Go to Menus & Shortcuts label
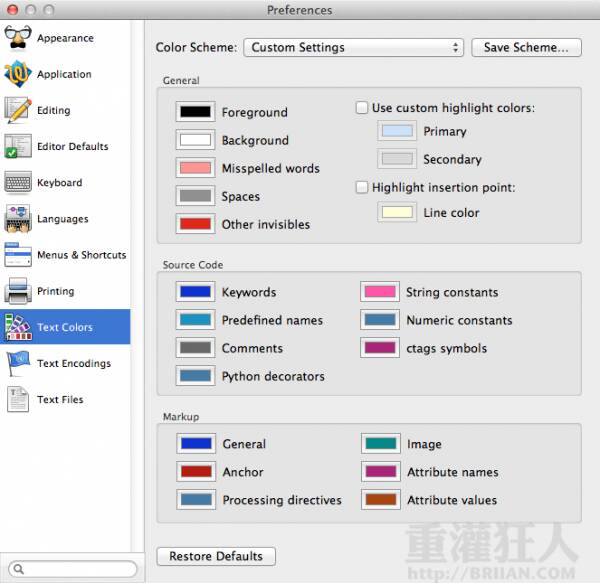This screenshot has width=600, height=583. 82,255
